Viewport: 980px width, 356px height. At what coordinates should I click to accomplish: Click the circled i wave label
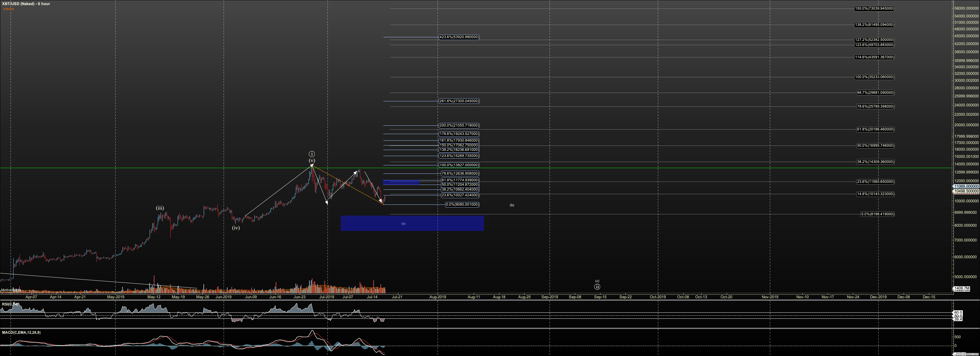pos(312,154)
